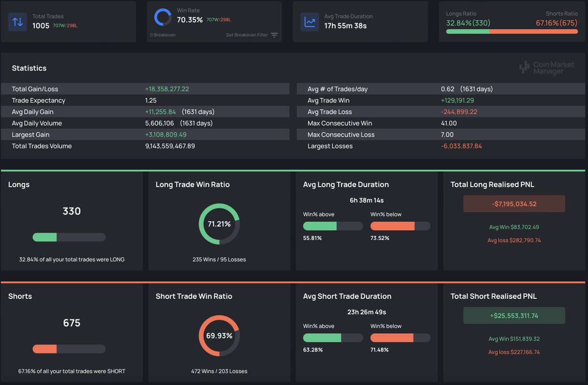Click short Avg loss $227,166.74
This screenshot has height=385, width=588.
pyautogui.click(x=514, y=352)
